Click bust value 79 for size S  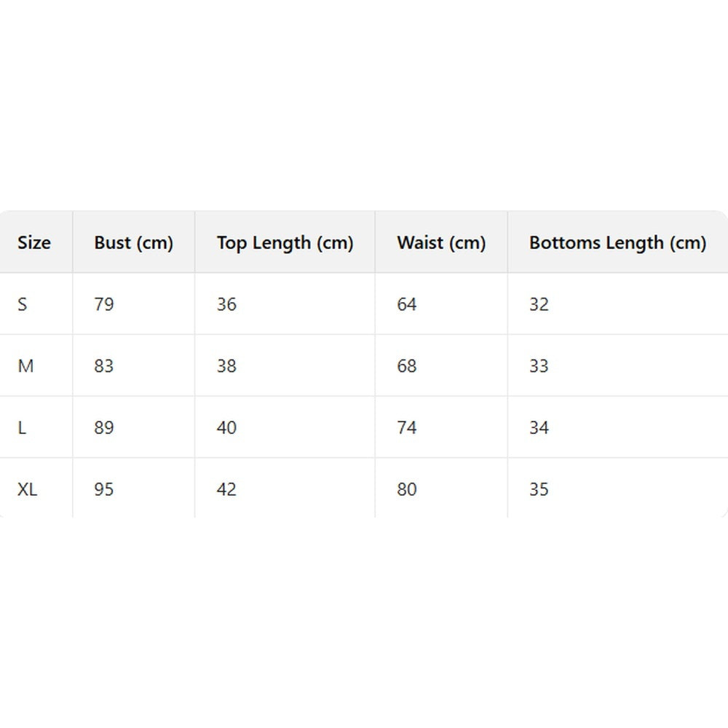point(104,304)
